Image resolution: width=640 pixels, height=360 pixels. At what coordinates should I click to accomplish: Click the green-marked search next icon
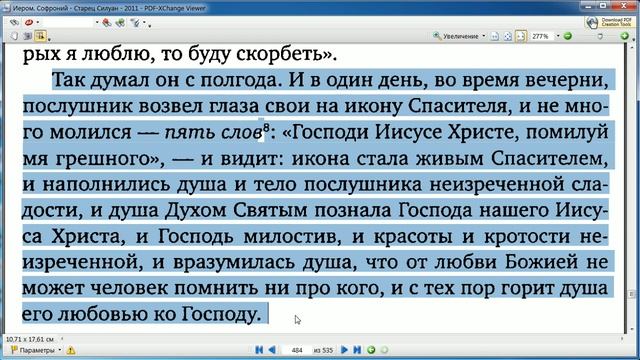pyautogui.click(x=120, y=23)
